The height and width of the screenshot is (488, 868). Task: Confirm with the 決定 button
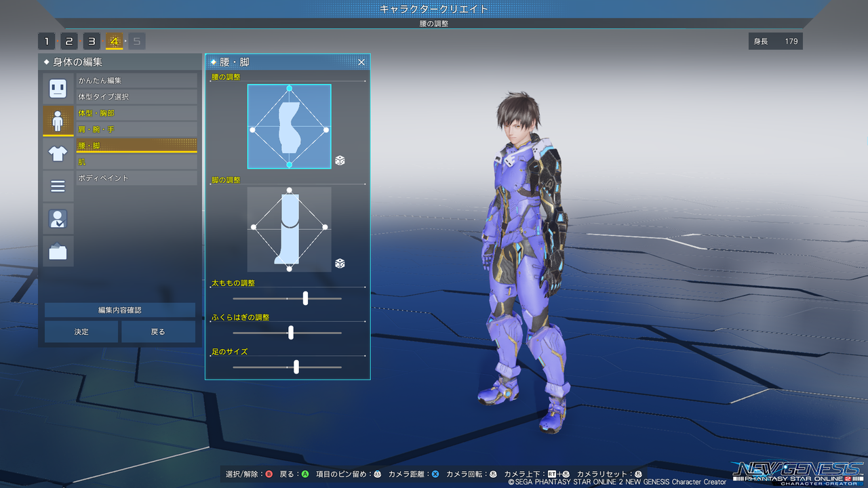click(x=81, y=332)
